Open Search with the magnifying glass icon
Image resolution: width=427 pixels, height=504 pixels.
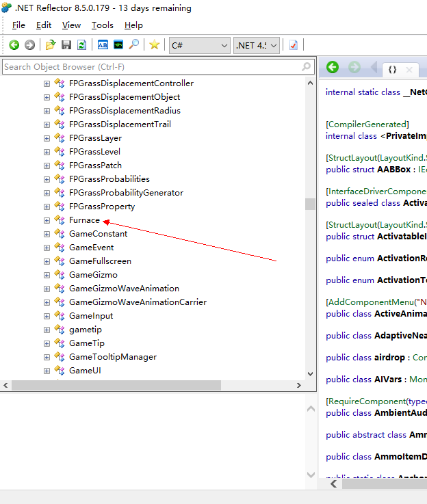134,45
